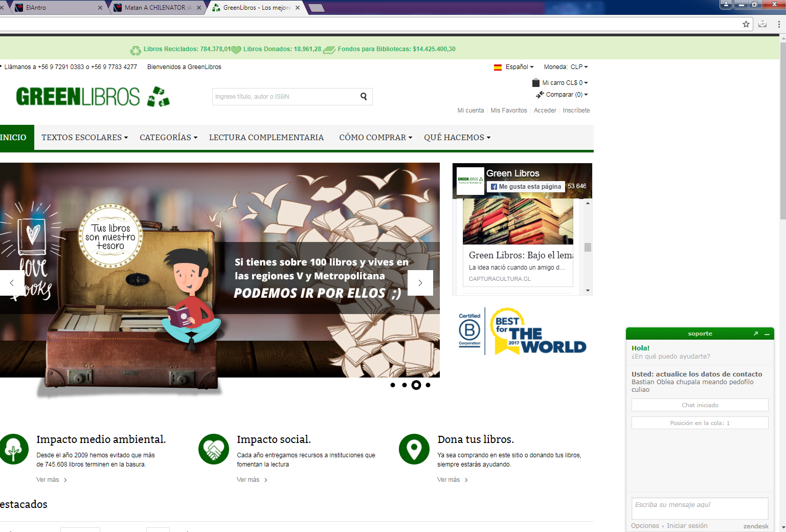Click Opciones in the chat footer
This screenshot has width=786, height=532.
(x=645, y=526)
